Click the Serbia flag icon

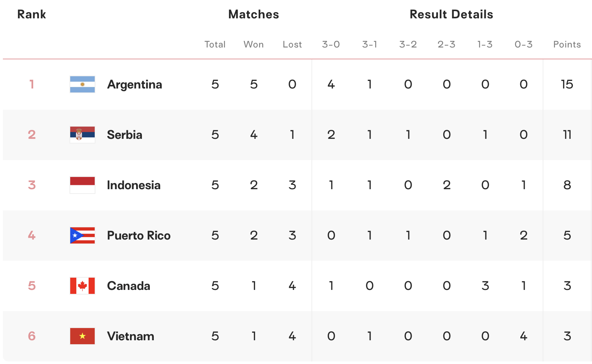82,135
